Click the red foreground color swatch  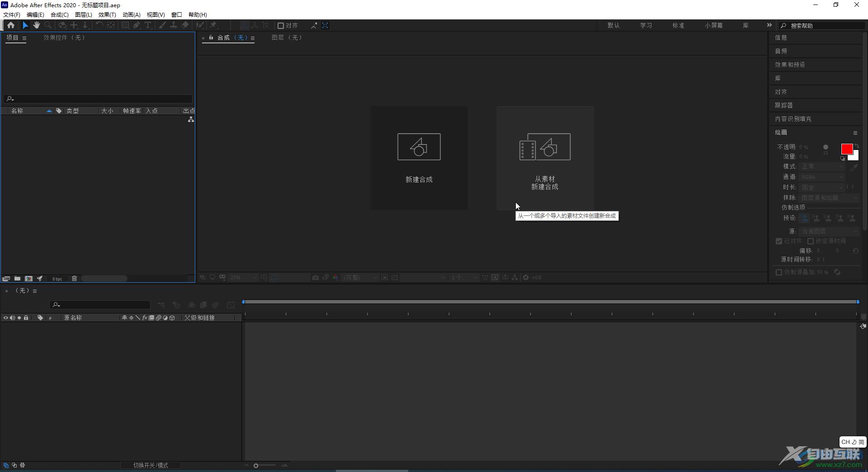coord(847,149)
